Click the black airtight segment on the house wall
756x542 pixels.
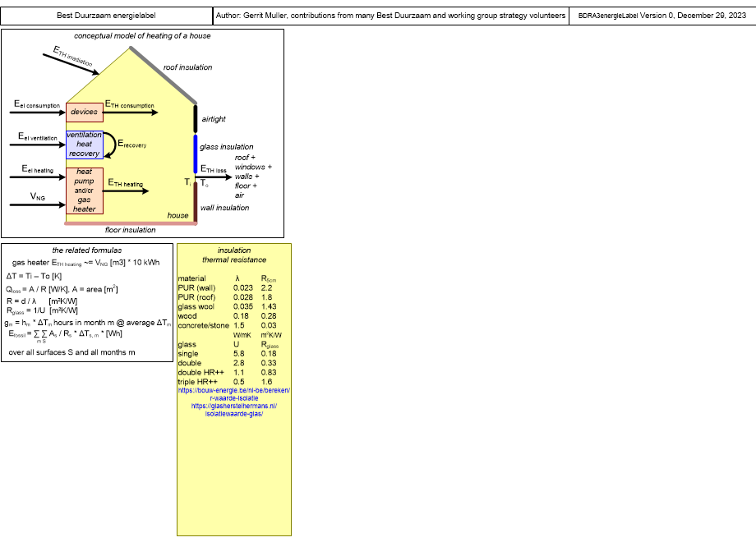[x=196, y=118]
